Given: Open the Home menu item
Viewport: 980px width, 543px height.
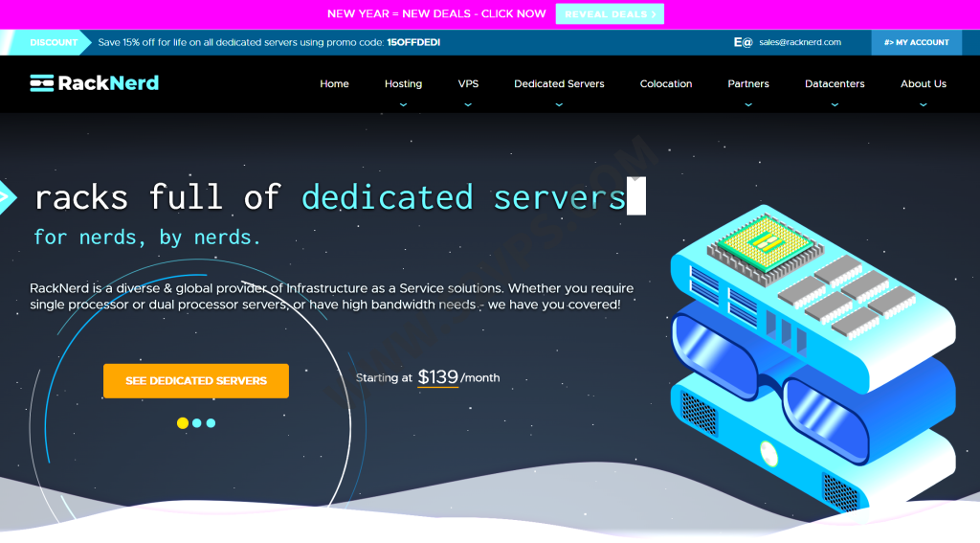Looking at the screenshot, I should click(x=334, y=84).
